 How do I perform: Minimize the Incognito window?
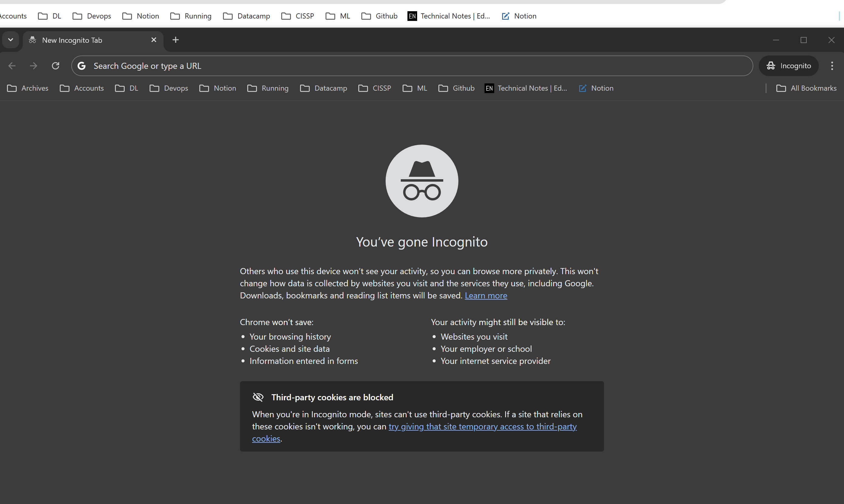776,40
